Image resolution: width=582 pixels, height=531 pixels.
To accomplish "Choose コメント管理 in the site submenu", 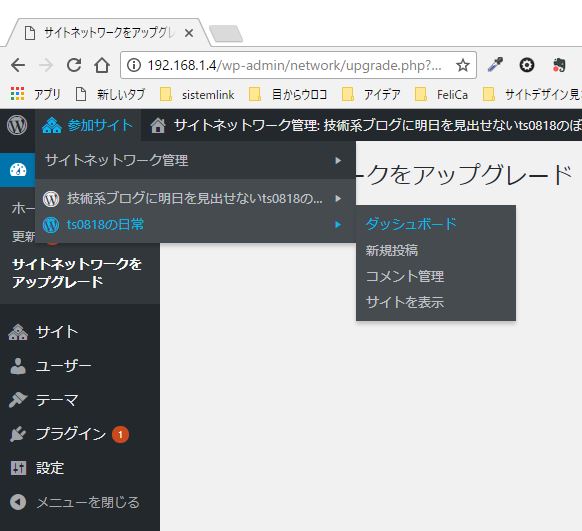I will (405, 276).
